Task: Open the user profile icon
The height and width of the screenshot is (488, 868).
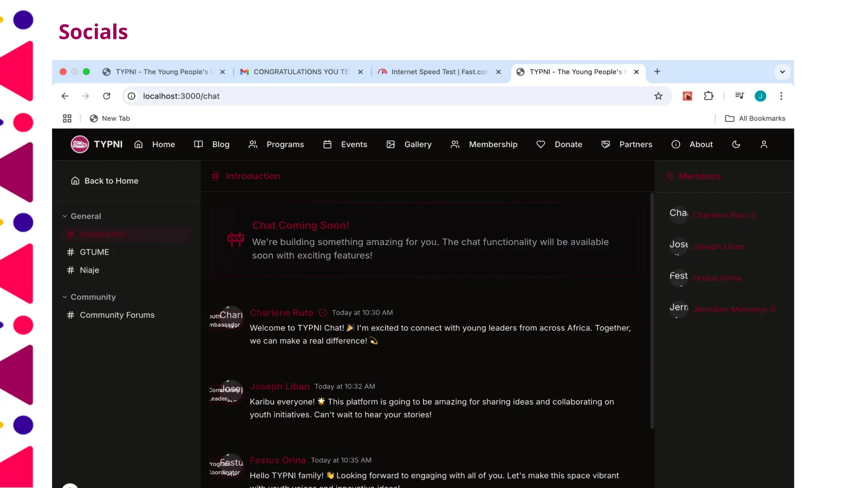Action: coord(764,144)
